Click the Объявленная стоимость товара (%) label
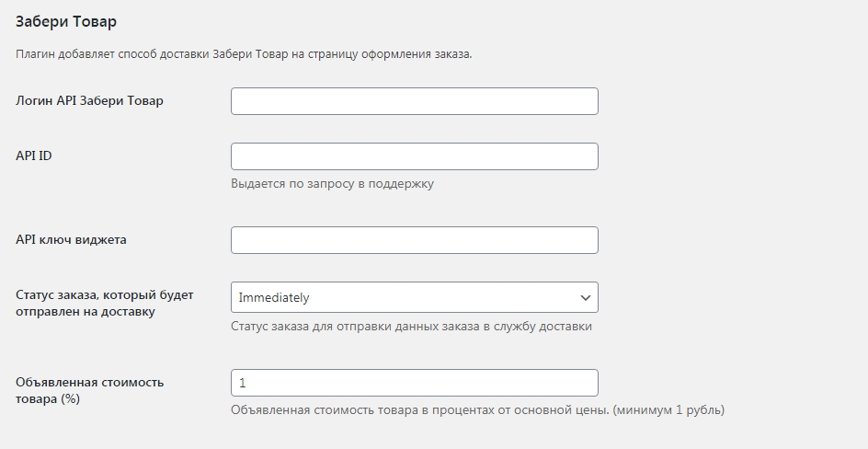This screenshot has width=868, height=449. point(90,390)
